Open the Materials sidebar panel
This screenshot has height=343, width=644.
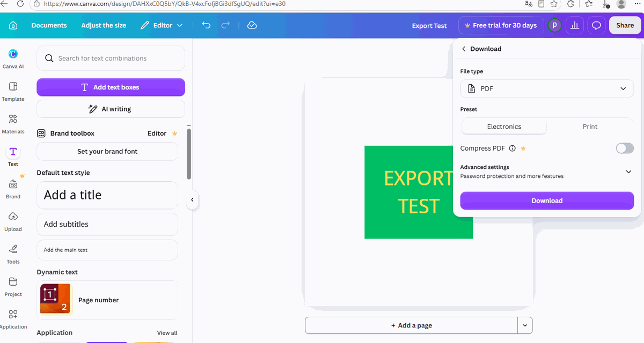pyautogui.click(x=13, y=124)
